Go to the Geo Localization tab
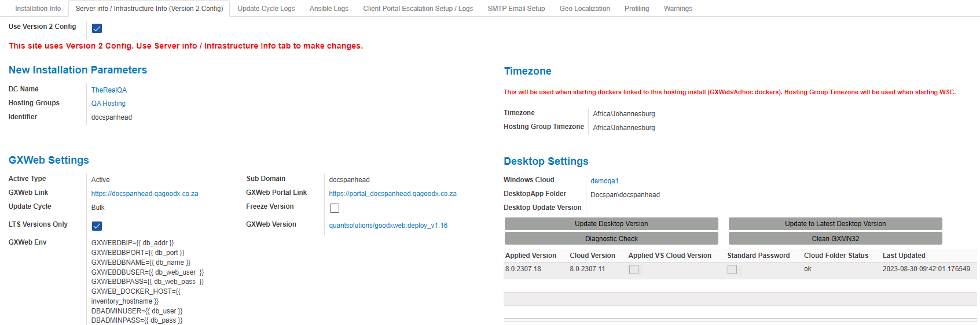The image size is (980, 325). pos(584,9)
